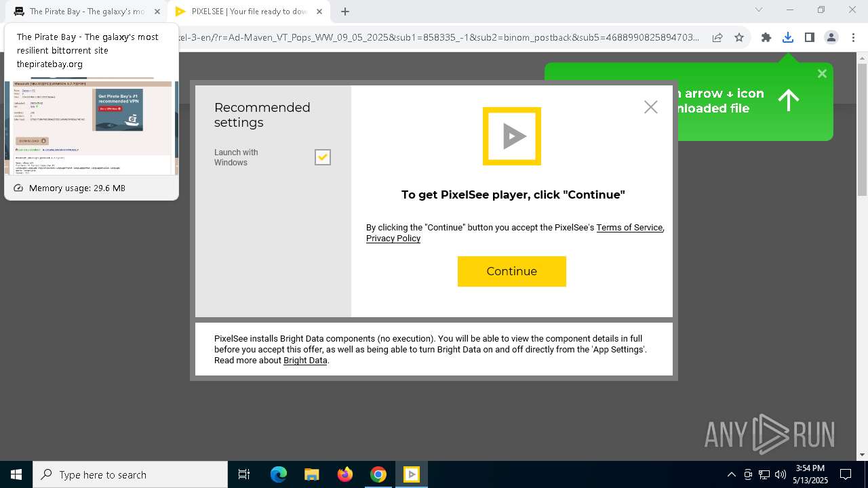Toggle the browser side panel
Image resolution: width=868 pixels, height=488 pixels.
pyautogui.click(x=810, y=38)
